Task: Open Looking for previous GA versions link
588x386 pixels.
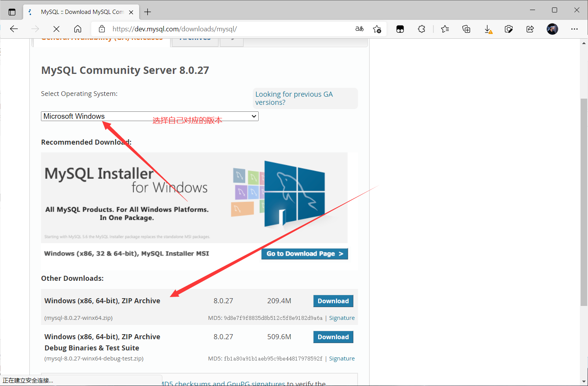Action: pyautogui.click(x=294, y=98)
